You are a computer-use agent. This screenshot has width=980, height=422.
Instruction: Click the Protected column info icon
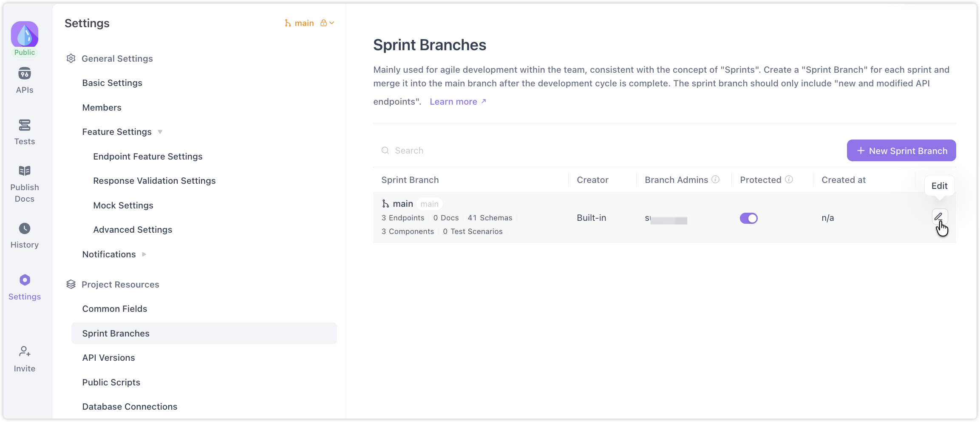pyautogui.click(x=789, y=180)
